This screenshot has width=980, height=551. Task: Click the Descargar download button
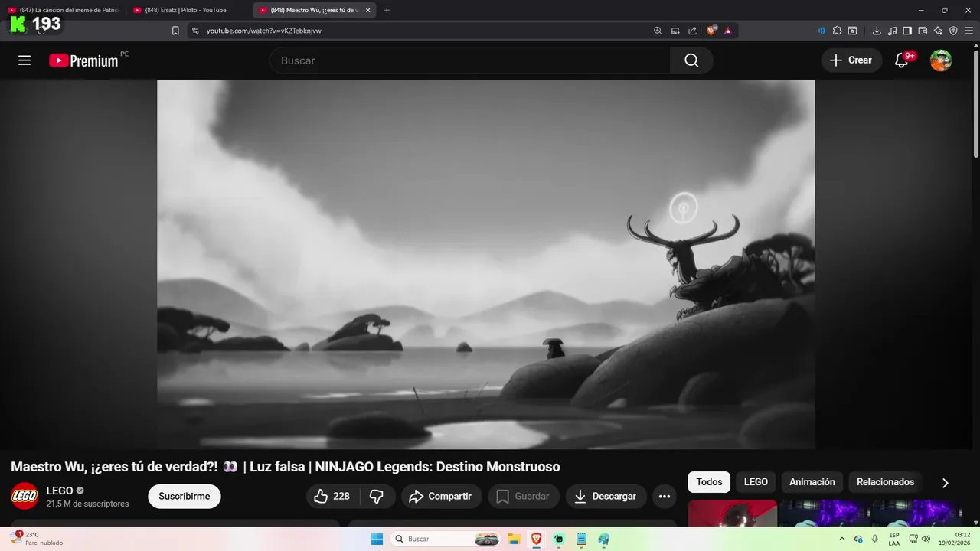point(606,497)
